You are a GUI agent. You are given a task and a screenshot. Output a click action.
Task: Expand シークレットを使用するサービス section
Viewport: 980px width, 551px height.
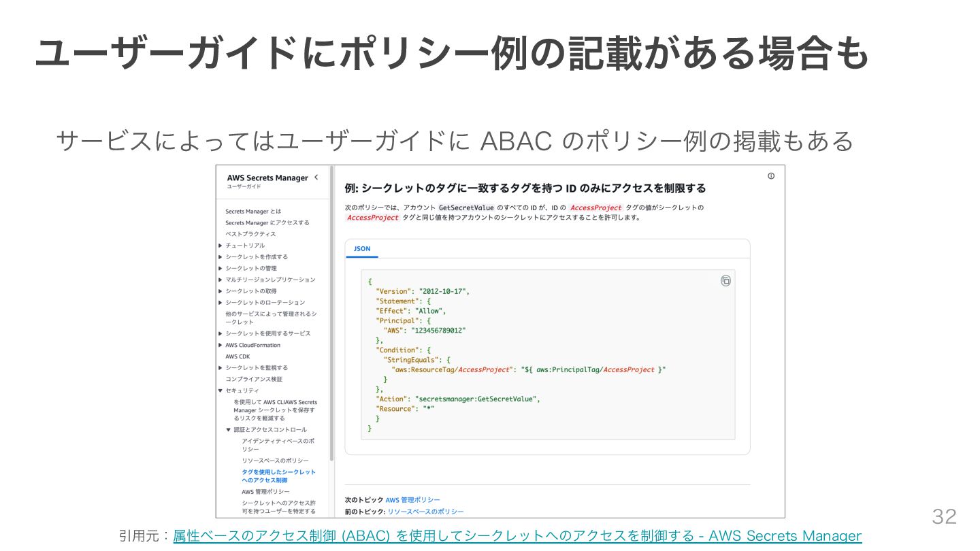pos(220,333)
